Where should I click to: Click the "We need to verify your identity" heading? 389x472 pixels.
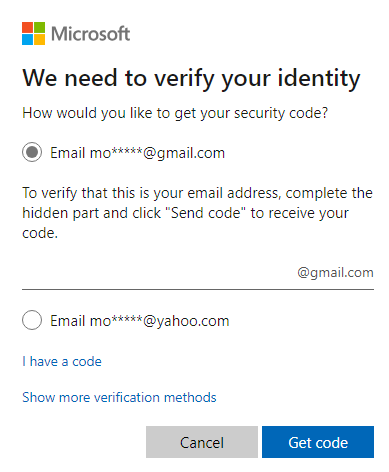pos(191,79)
